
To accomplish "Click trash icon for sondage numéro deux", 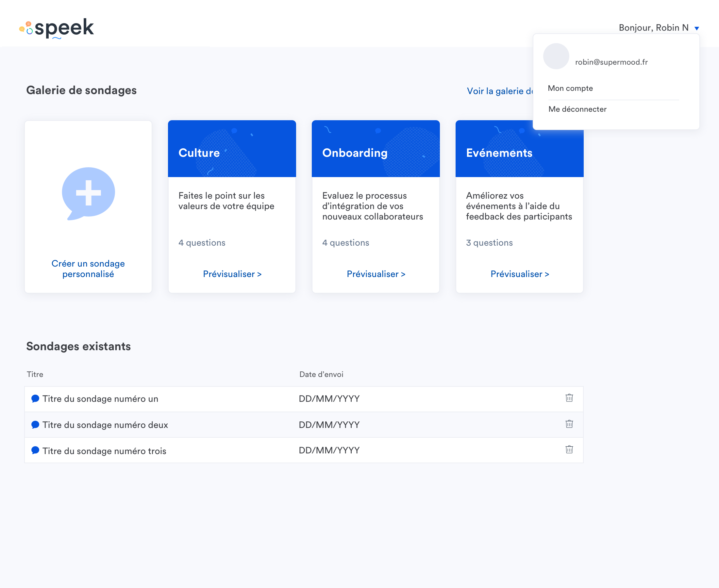I will coord(569,424).
